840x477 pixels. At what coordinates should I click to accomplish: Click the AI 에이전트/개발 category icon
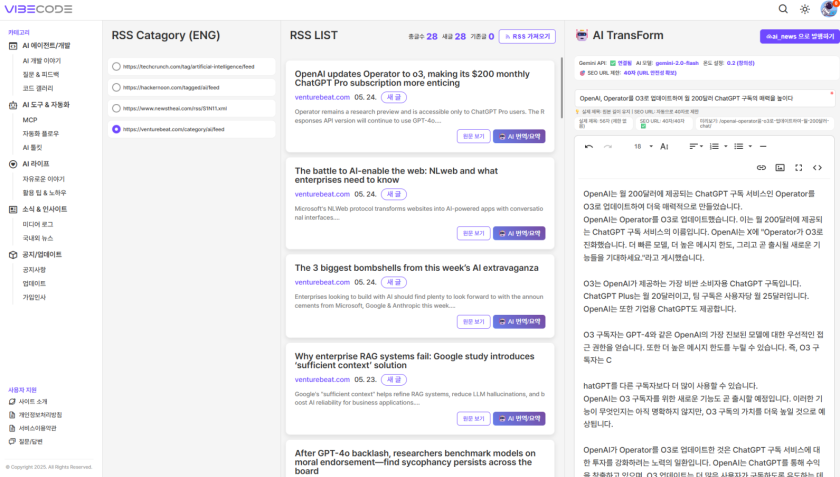pos(13,46)
